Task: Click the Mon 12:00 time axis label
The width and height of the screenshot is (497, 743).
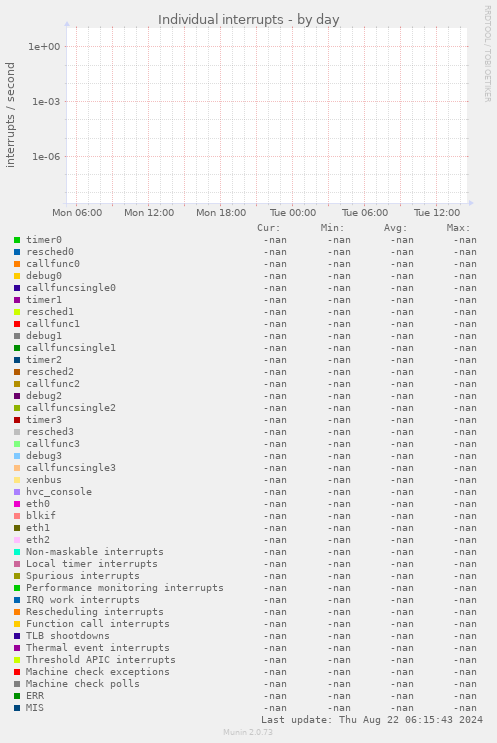Action: point(149,213)
